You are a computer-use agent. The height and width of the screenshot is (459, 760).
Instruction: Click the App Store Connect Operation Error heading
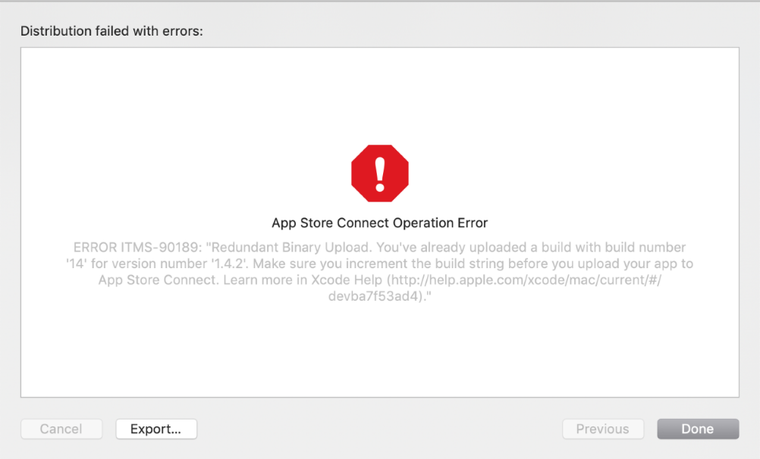click(380, 223)
